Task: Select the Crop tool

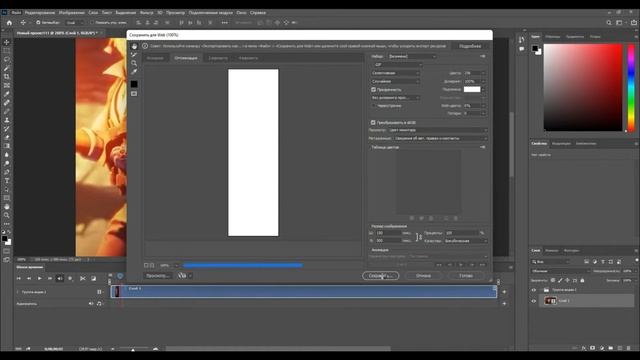Action: pos(7,76)
